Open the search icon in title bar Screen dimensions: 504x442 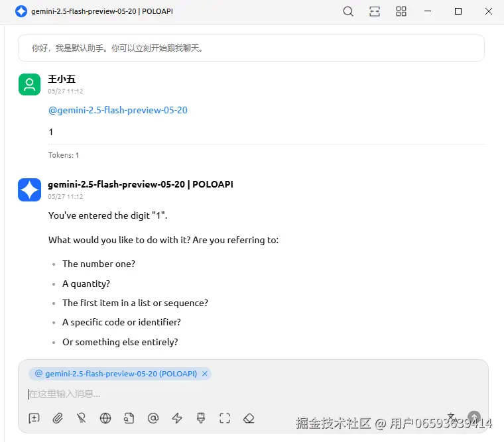(347, 11)
